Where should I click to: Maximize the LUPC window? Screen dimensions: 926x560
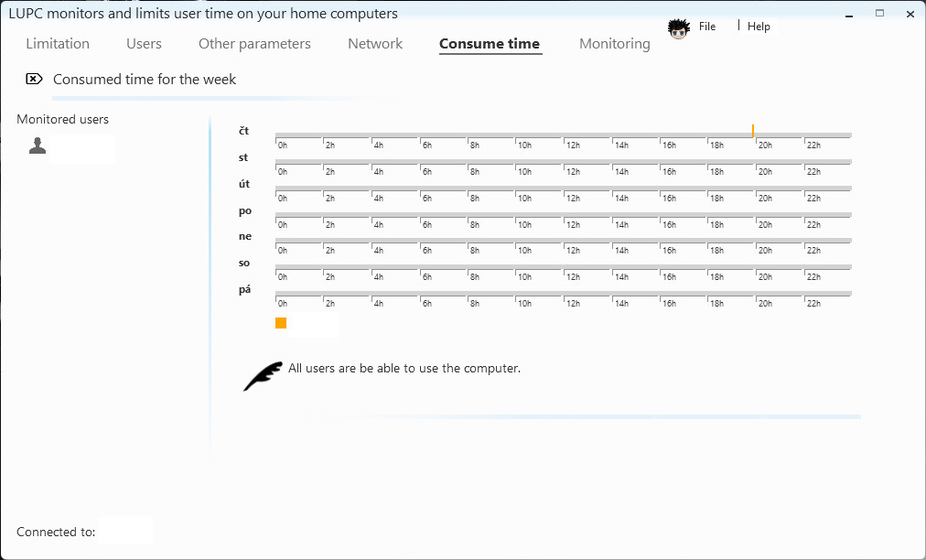click(880, 13)
